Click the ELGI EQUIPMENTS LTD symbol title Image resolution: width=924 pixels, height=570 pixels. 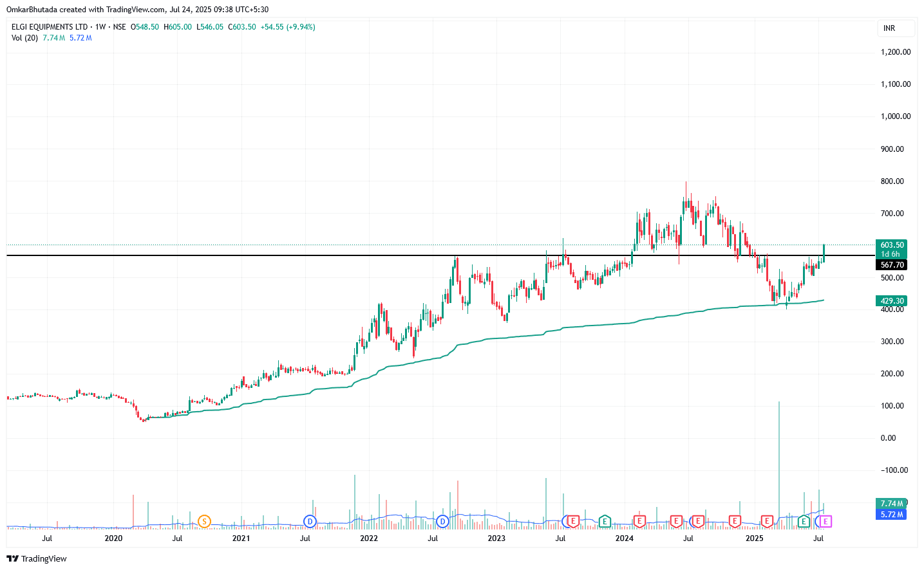[x=50, y=27]
